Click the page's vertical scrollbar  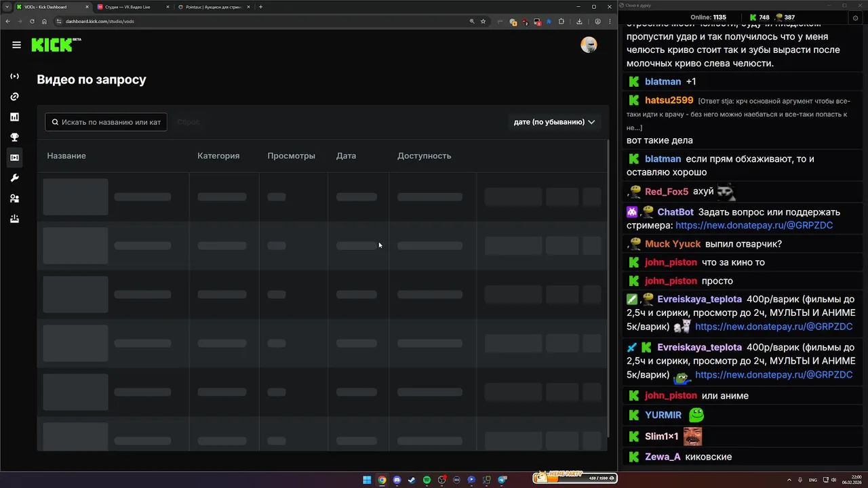click(x=608, y=288)
